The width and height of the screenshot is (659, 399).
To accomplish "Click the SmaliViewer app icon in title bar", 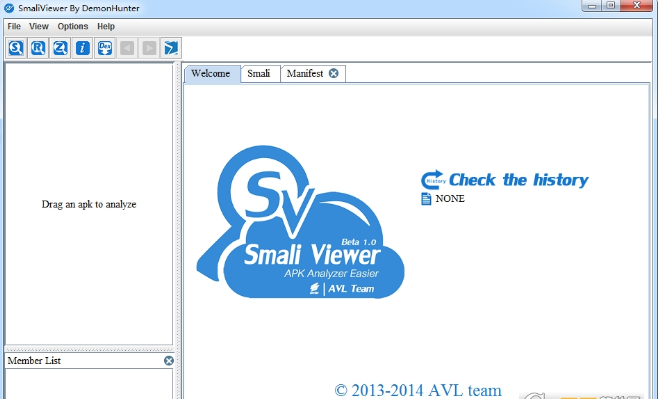I will [9, 8].
